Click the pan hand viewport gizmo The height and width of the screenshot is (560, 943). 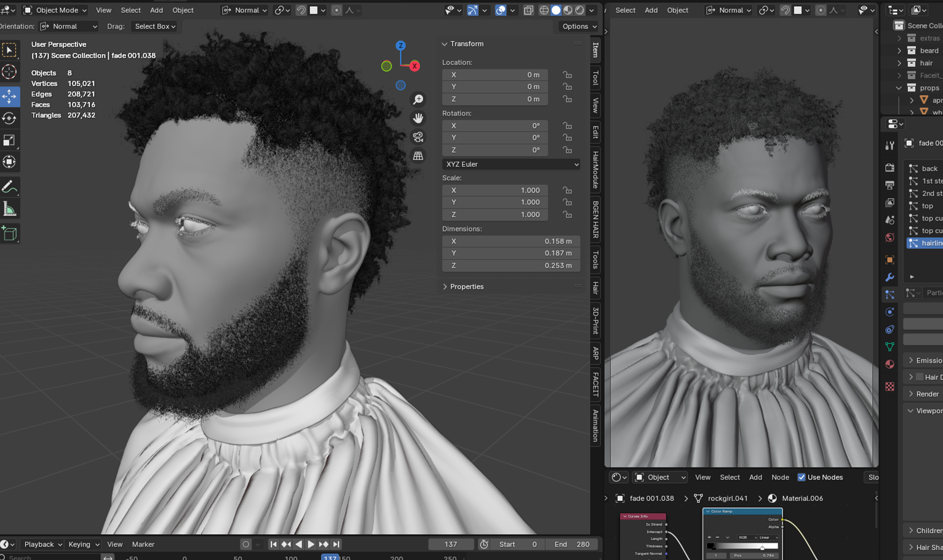(x=418, y=118)
